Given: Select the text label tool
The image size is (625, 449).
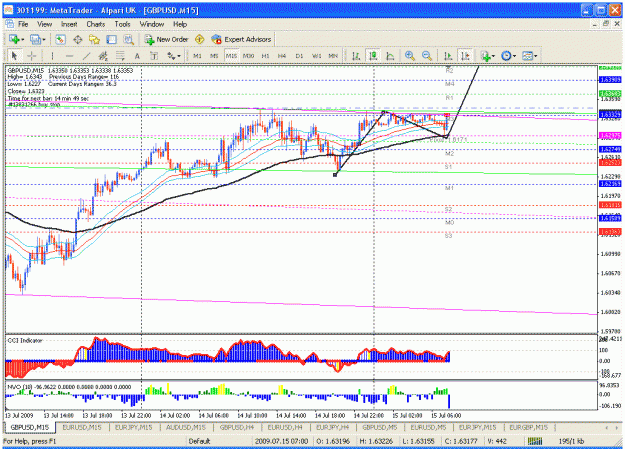Looking at the screenshot, I should 154,56.
